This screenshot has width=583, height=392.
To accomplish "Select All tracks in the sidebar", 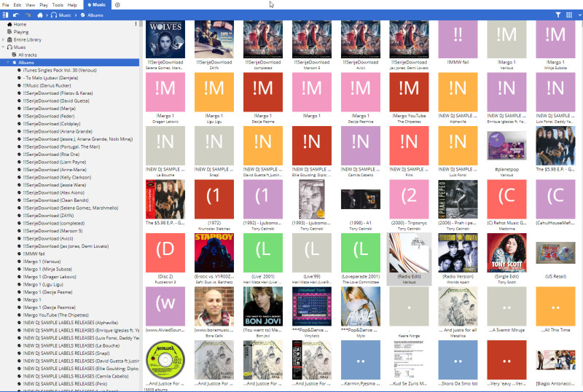I will [27, 55].
